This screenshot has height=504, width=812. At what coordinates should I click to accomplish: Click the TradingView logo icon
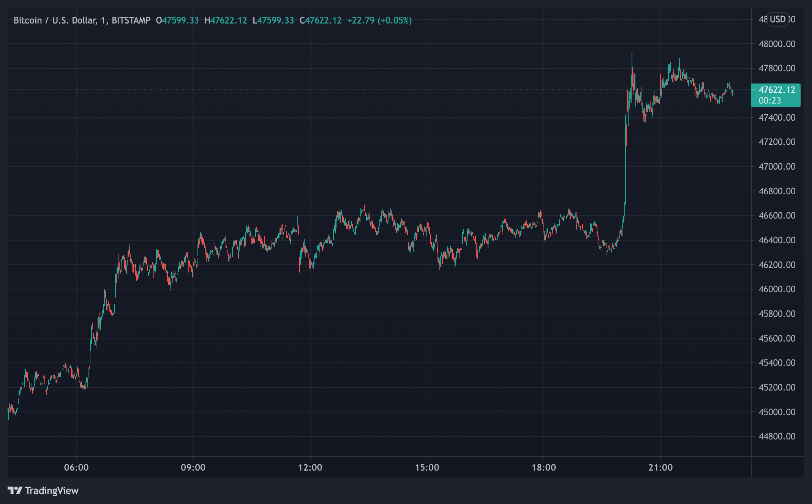click(x=15, y=490)
